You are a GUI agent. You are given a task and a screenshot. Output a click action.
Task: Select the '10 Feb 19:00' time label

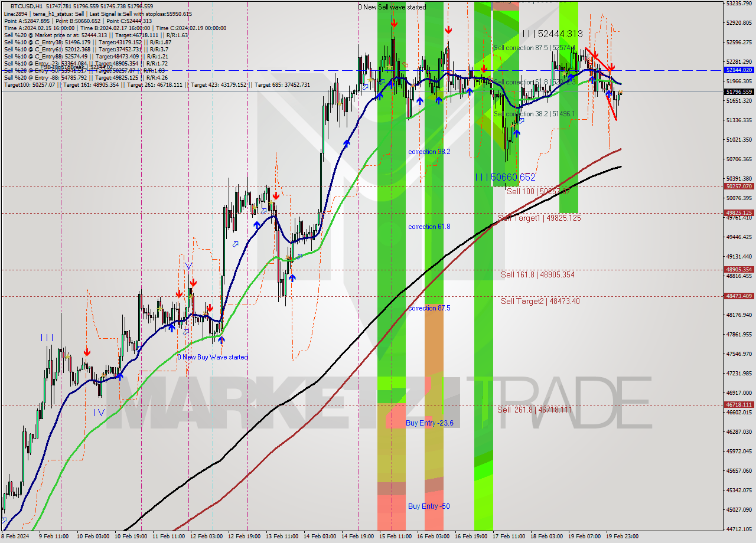131,537
